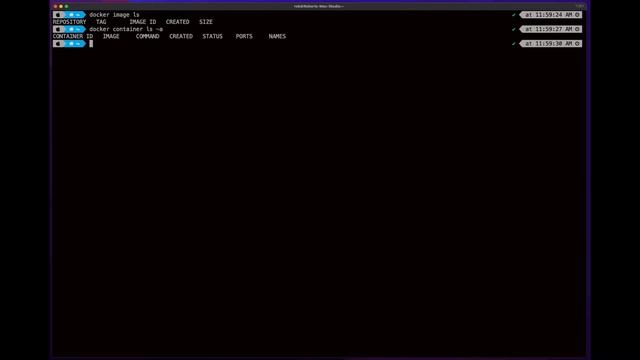
Task: Click the clock icon after 11:59:30 AM
Action: coord(577,44)
